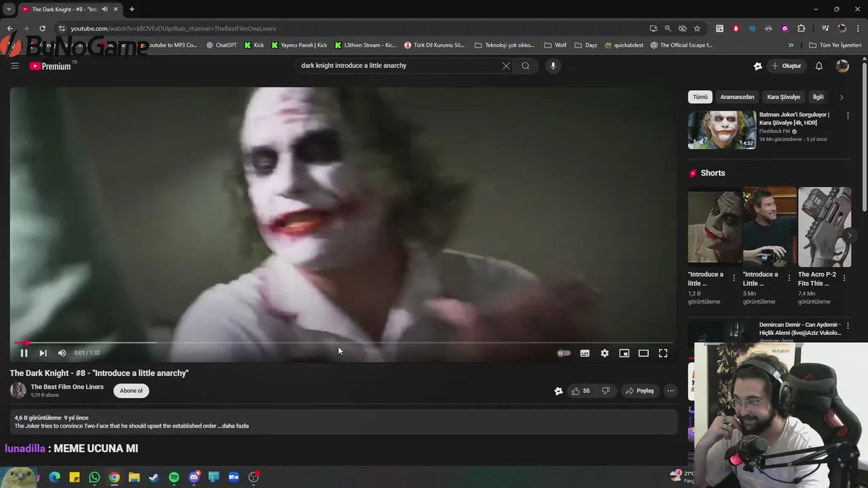The width and height of the screenshot is (868, 488).
Task: Switch to miniplayer mode
Action: (x=624, y=353)
